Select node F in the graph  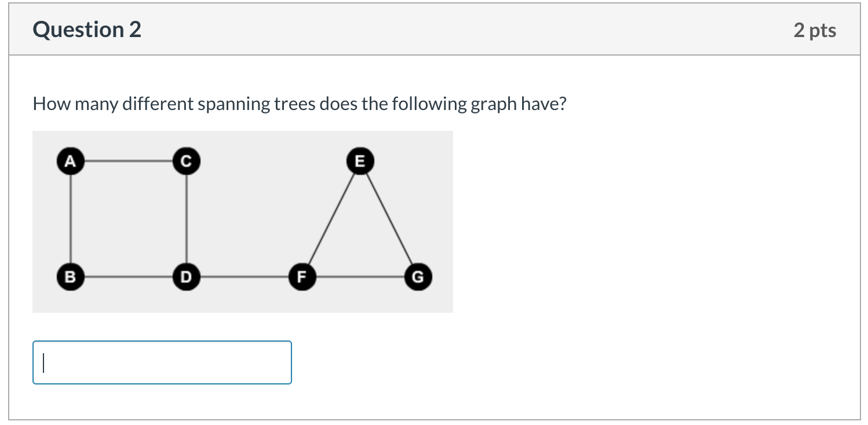301,277
